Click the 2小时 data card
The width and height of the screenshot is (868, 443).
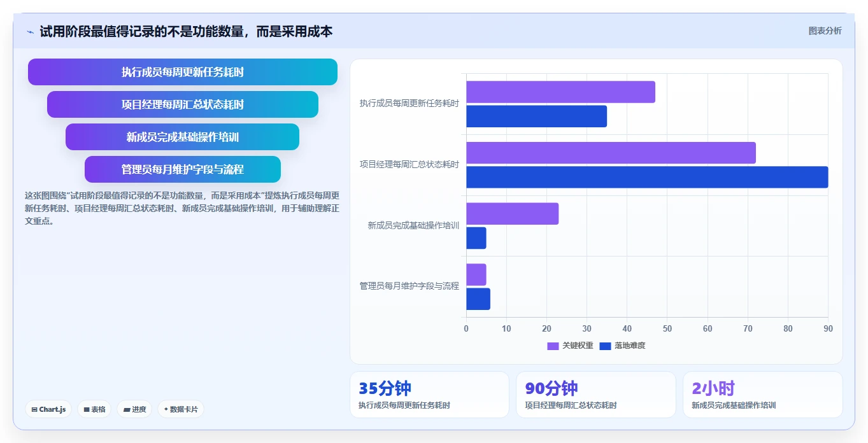tap(762, 395)
